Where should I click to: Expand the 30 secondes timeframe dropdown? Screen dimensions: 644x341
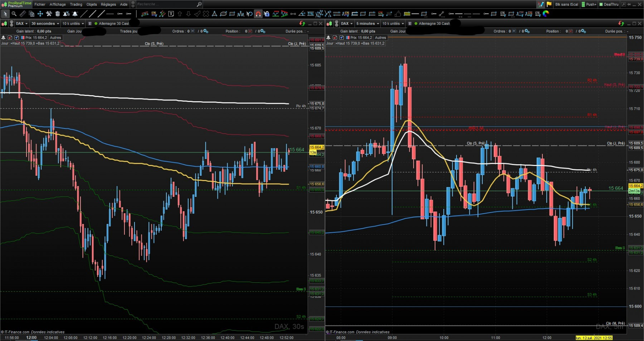tap(45, 24)
